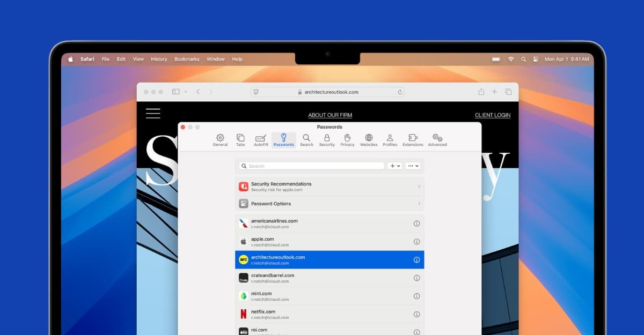Reload the architectureoutlook.com page
This screenshot has height=335, width=644.
(400, 92)
